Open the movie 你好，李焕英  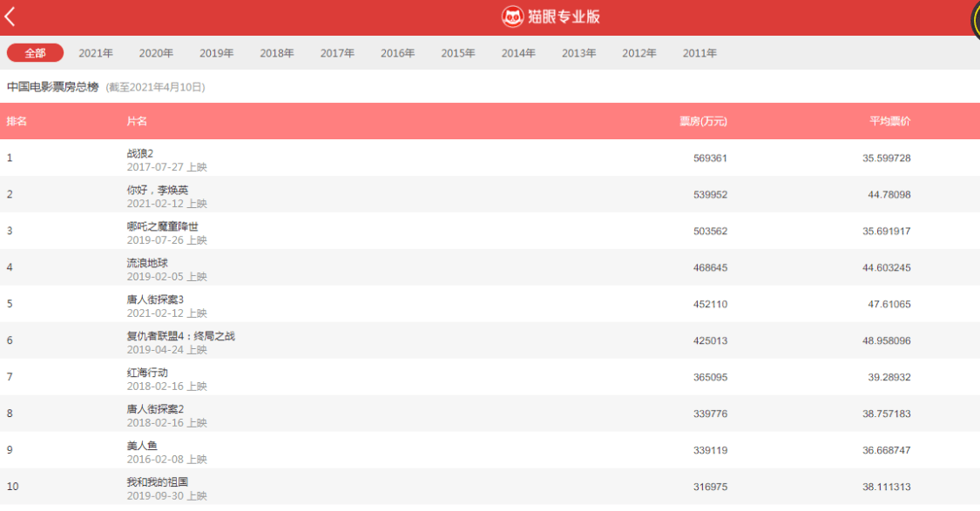(x=158, y=190)
